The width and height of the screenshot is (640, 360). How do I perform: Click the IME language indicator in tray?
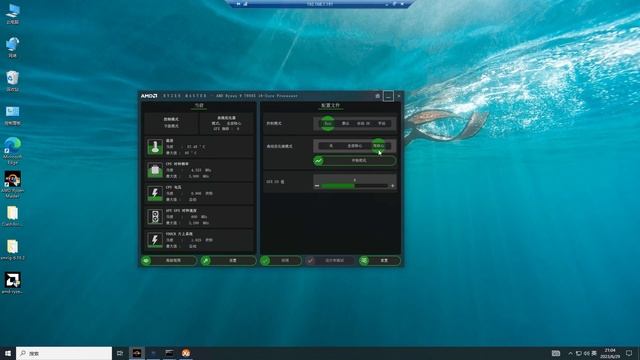[594, 353]
